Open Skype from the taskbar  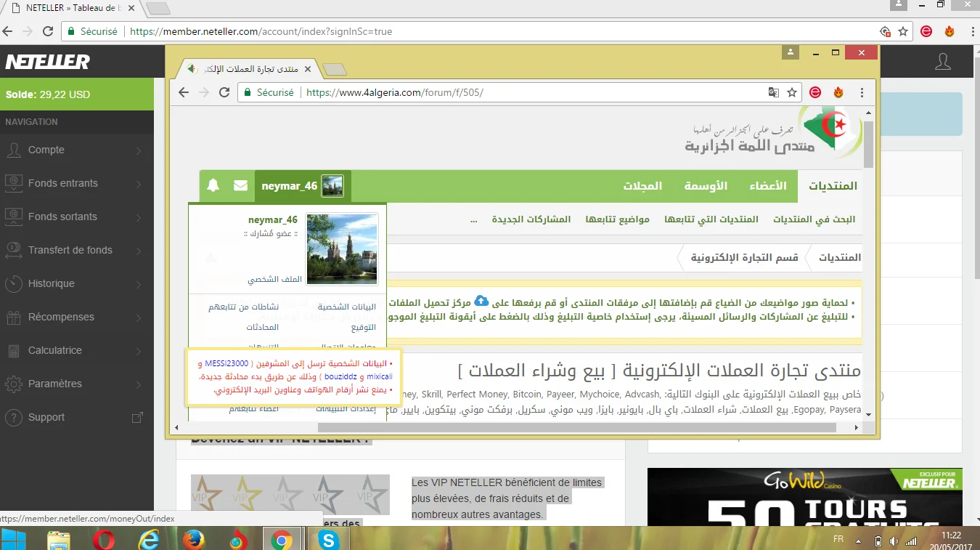[x=330, y=540]
